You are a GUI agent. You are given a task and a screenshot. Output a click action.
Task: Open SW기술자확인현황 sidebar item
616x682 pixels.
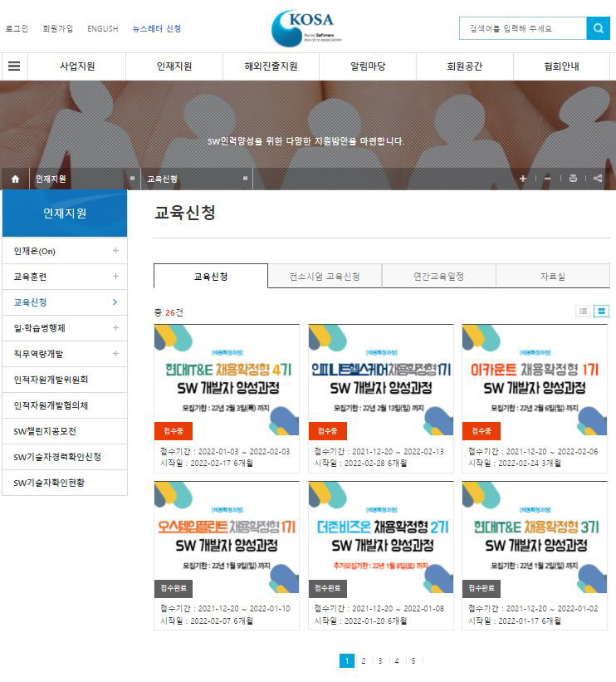65,483
